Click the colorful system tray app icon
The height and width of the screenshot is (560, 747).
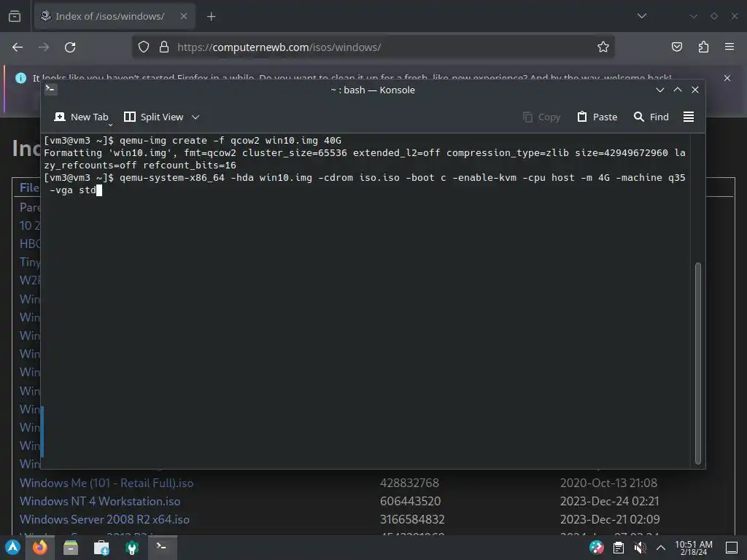[x=597, y=548]
